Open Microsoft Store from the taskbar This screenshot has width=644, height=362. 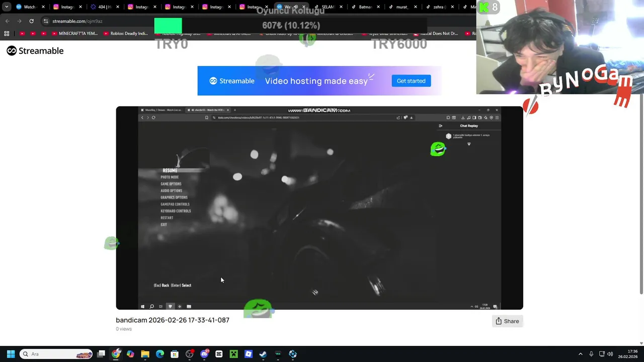[x=175, y=354]
